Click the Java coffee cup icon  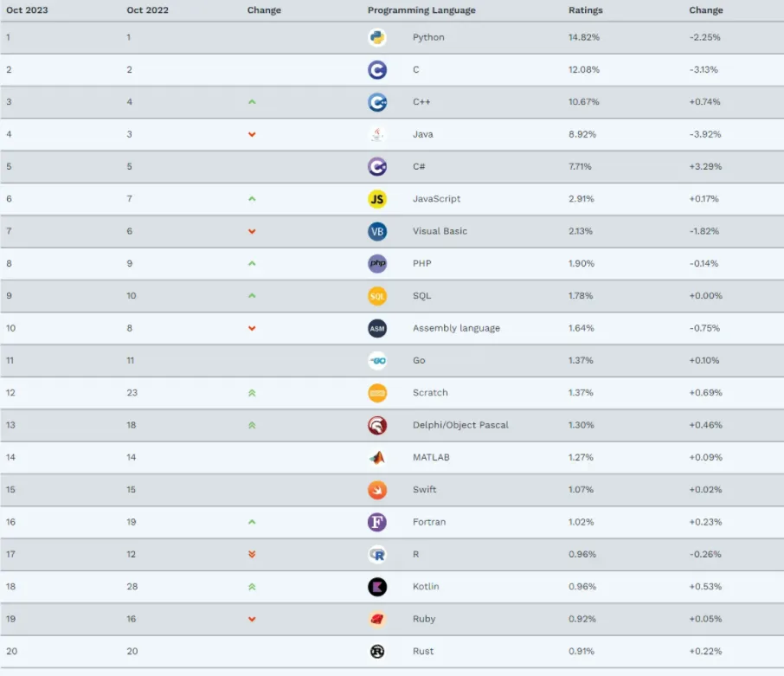pyautogui.click(x=376, y=134)
